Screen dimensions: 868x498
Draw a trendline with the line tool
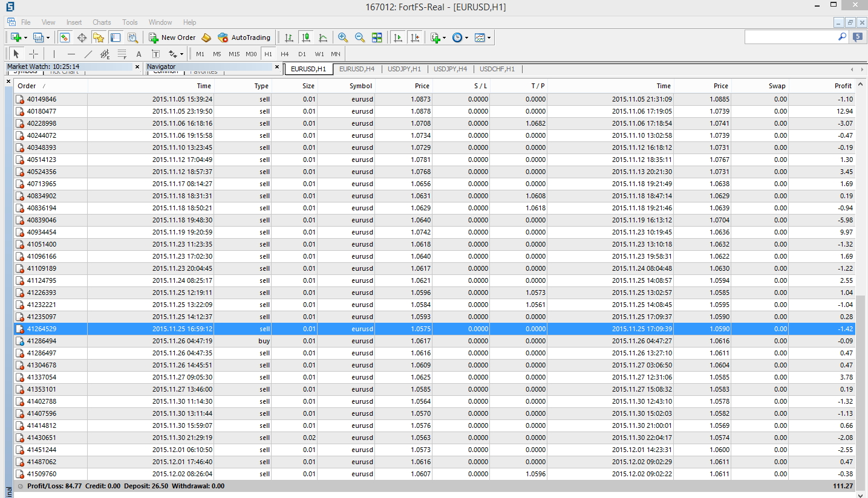[x=88, y=54]
